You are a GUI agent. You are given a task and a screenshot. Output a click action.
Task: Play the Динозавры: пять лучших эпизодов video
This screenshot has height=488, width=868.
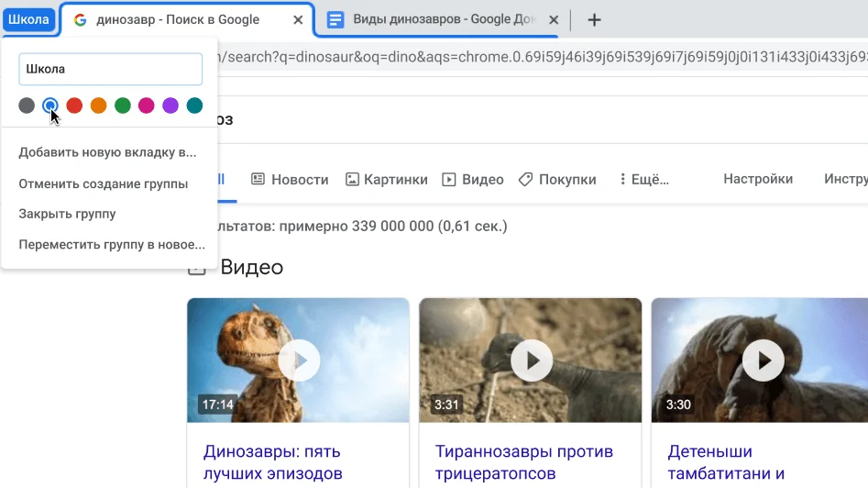point(298,360)
